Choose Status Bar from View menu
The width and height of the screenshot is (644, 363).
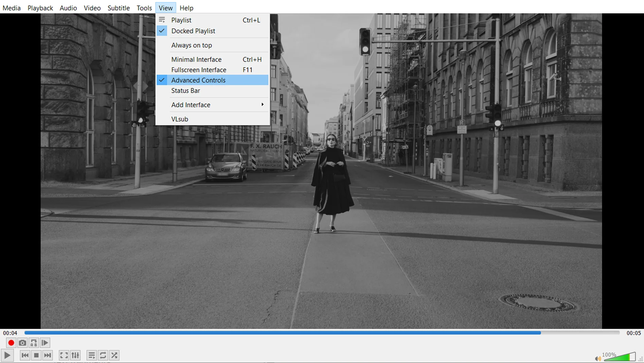tap(185, 91)
